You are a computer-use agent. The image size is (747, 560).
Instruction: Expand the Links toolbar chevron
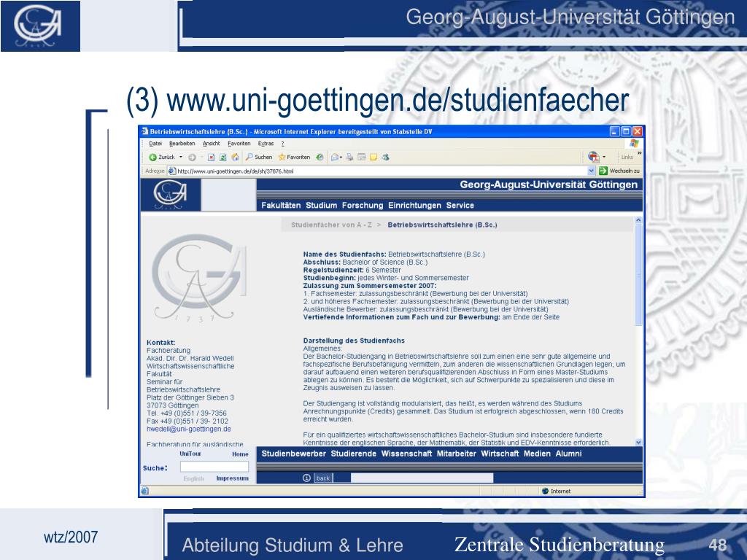639,153
